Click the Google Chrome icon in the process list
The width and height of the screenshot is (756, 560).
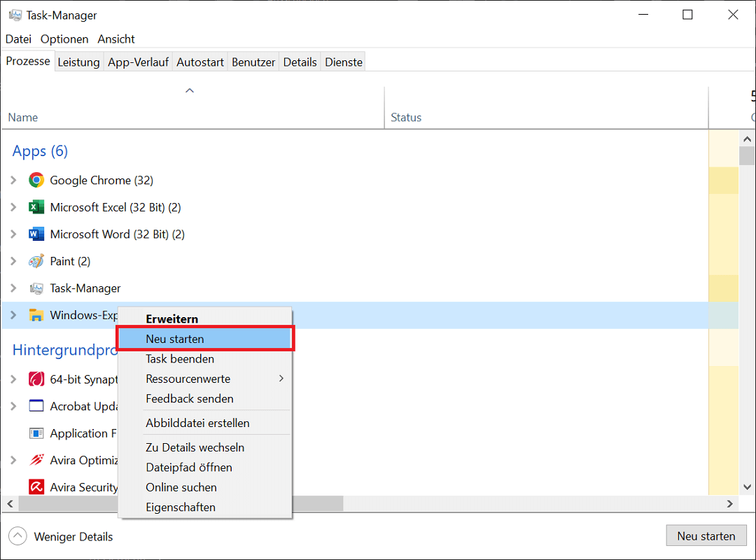(36, 180)
